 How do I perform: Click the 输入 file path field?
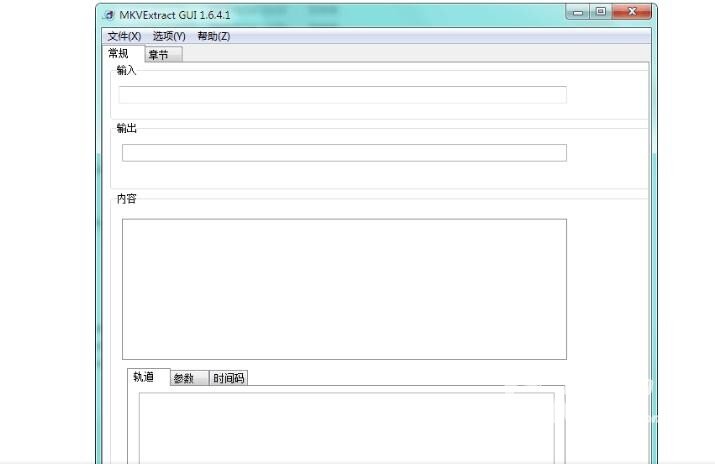pyautogui.click(x=342, y=95)
